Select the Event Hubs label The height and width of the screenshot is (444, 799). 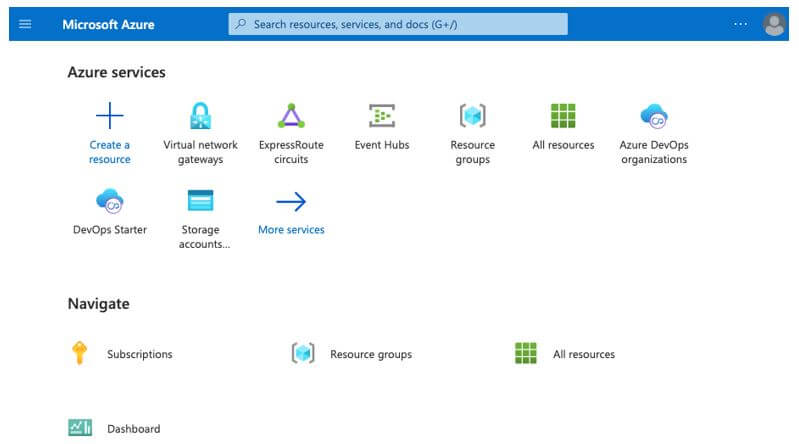tap(382, 145)
